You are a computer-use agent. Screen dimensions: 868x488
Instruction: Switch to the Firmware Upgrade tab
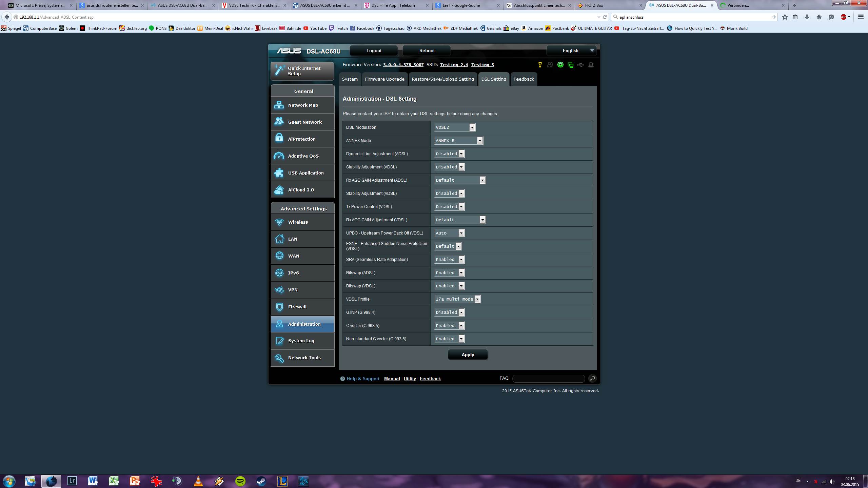point(384,79)
